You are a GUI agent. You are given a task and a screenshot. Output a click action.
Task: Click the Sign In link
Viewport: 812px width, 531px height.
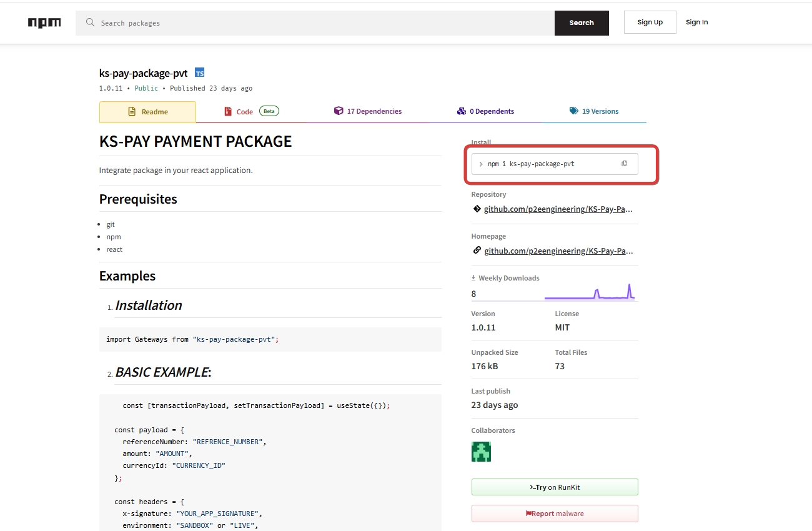696,22
